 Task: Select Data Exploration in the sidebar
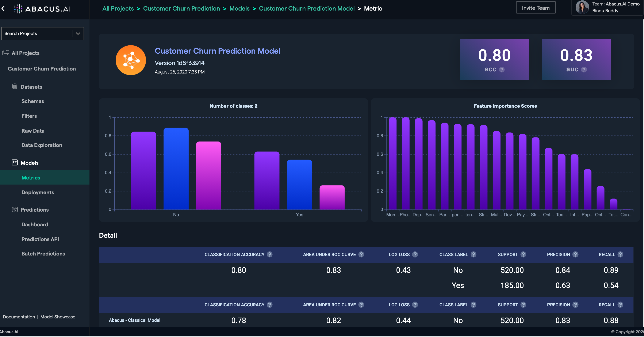pyautogui.click(x=42, y=145)
